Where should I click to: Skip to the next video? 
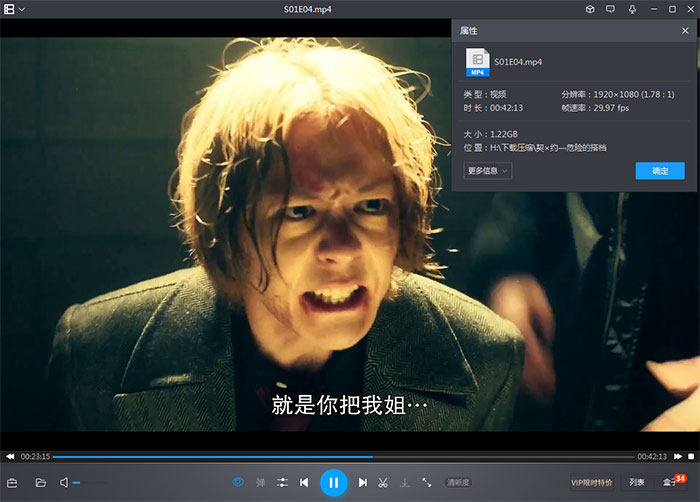pos(363,483)
